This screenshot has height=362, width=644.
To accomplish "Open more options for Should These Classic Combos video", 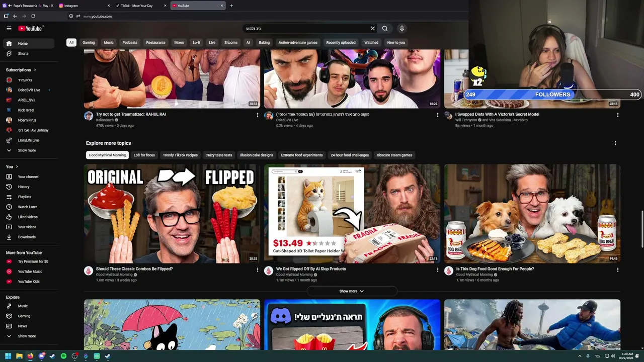I will click(258, 270).
